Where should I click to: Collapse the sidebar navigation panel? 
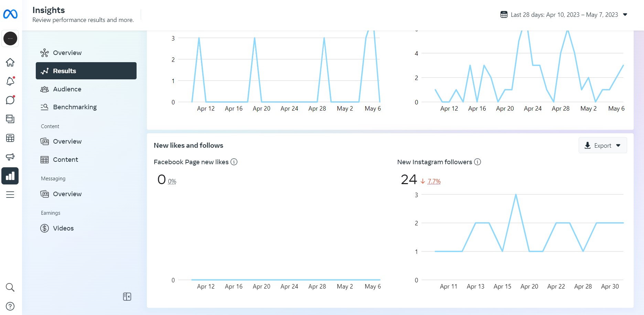coord(127,296)
